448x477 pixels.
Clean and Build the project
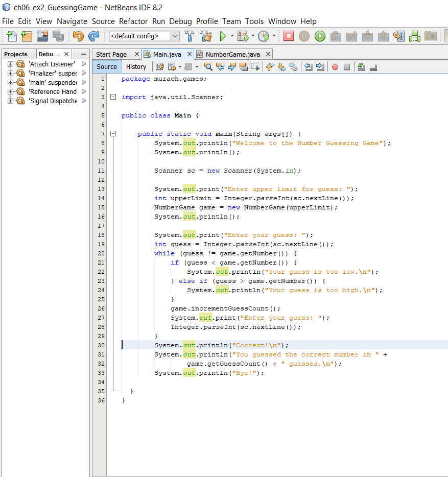tap(206, 37)
